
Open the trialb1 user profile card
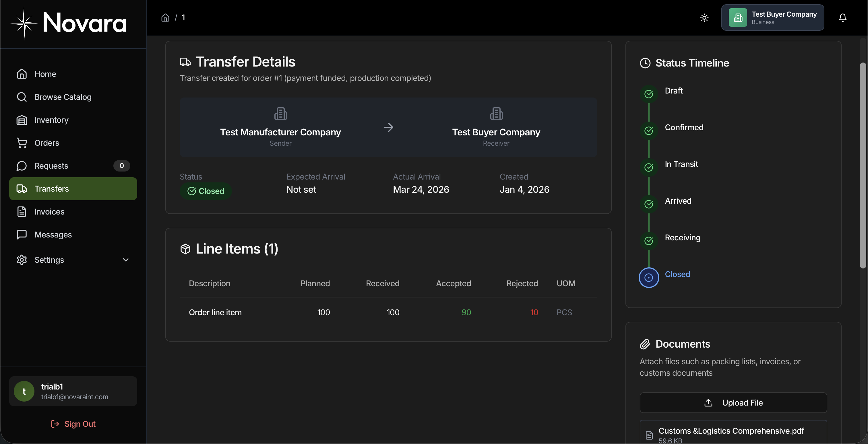[73, 391]
